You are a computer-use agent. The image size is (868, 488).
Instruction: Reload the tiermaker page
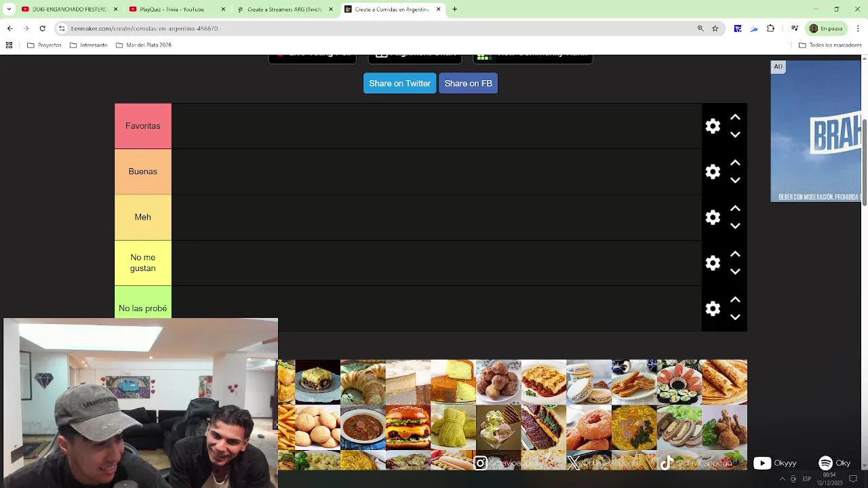42,28
